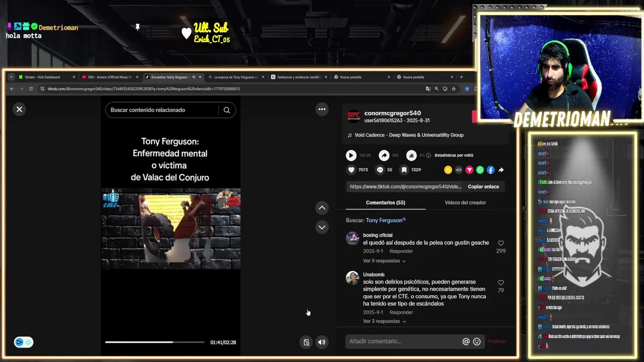Mute the video with speaker icon
Viewport: 644px width, 362px height.
click(x=321, y=342)
